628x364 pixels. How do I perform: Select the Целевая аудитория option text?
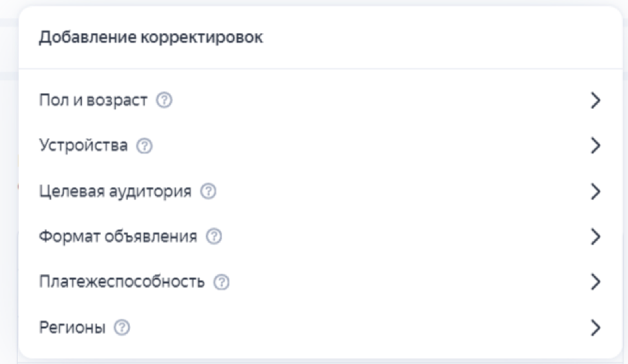tap(116, 192)
